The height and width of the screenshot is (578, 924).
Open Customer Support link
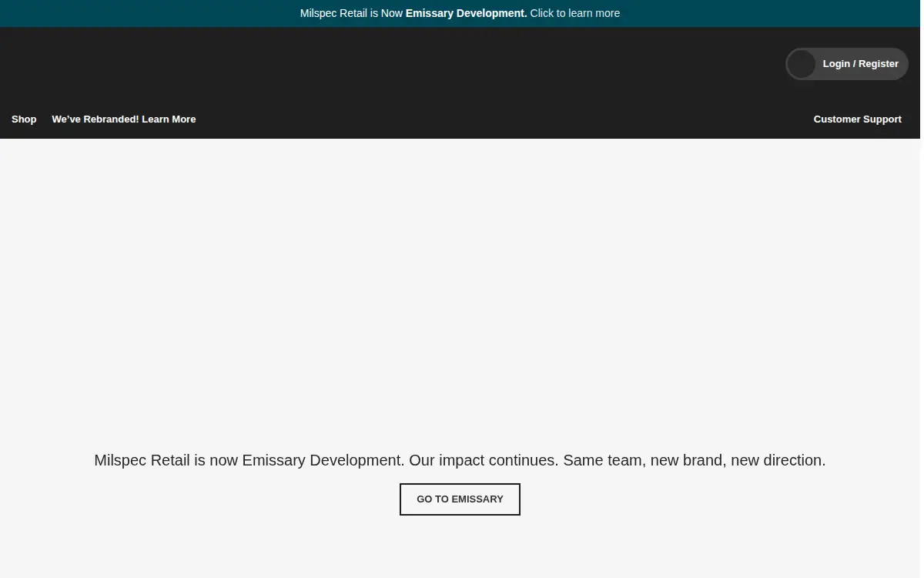tap(857, 119)
